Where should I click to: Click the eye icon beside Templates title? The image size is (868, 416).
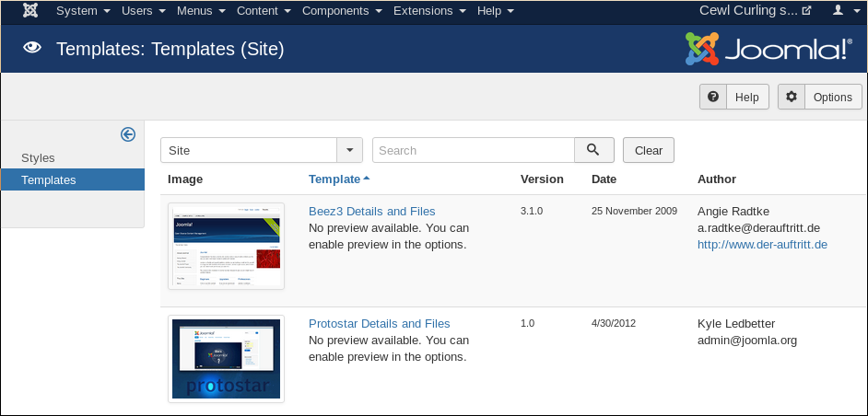pyautogui.click(x=32, y=49)
